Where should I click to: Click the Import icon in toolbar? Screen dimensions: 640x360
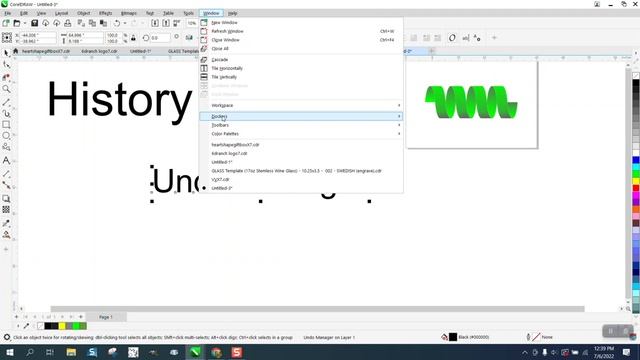coord(155,23)
